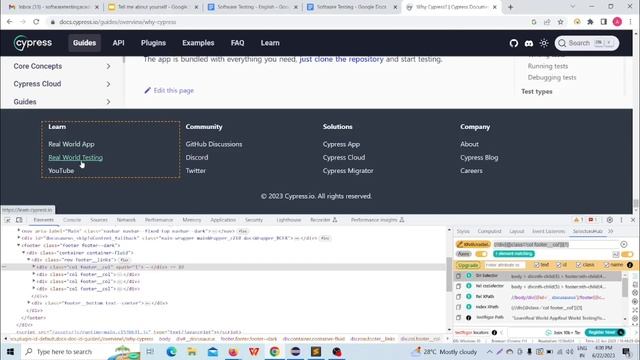Expand the nav aria-label Main node

point(18,231)
